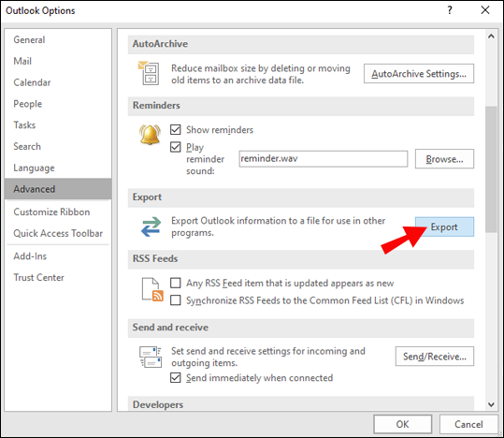
Task: Open AutoArchive Settings dialog
Action: pos(419,74)
